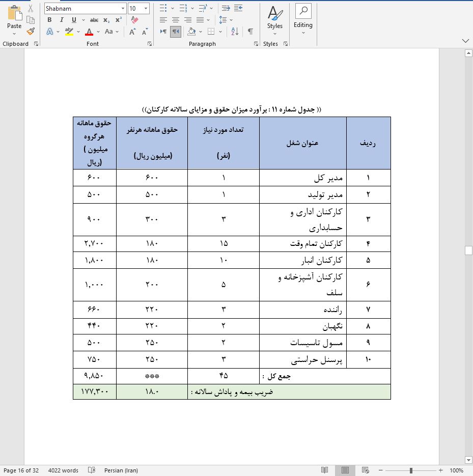Increase paragraph indent
473x476 pixels.
(238, 8)
